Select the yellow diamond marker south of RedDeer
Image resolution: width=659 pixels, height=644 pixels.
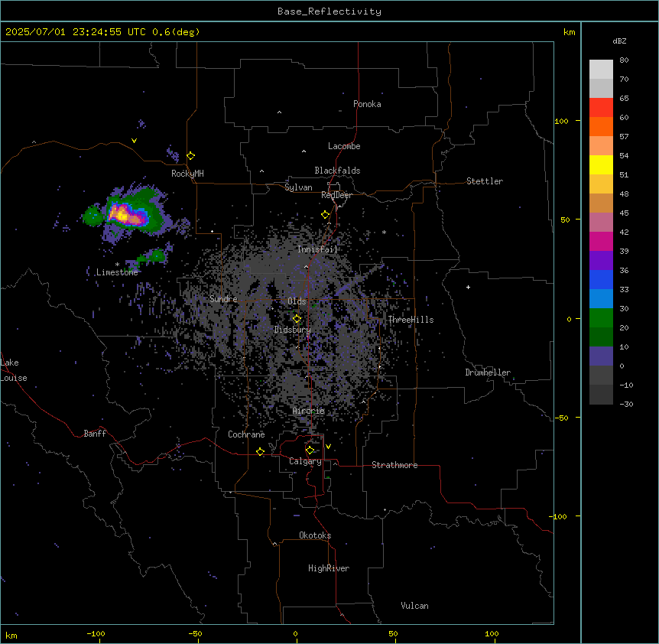pos(326,215)
